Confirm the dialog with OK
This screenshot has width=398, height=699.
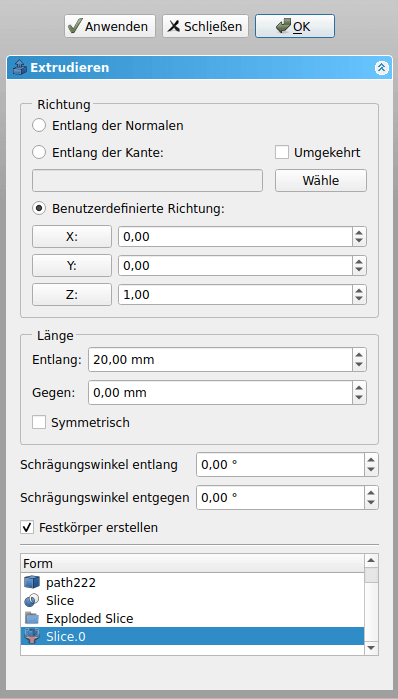[x=295, y=26]
